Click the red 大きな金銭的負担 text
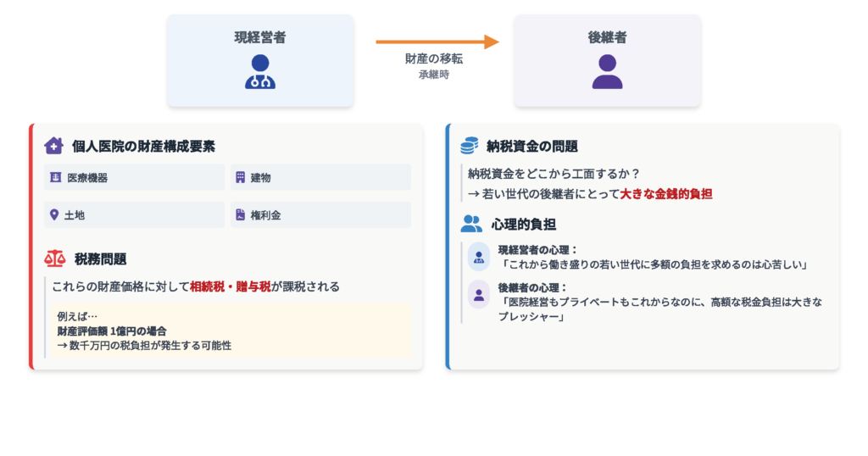The height and width of the screenshot is (456, 868). pyautogui.click(x=666, y=194)
